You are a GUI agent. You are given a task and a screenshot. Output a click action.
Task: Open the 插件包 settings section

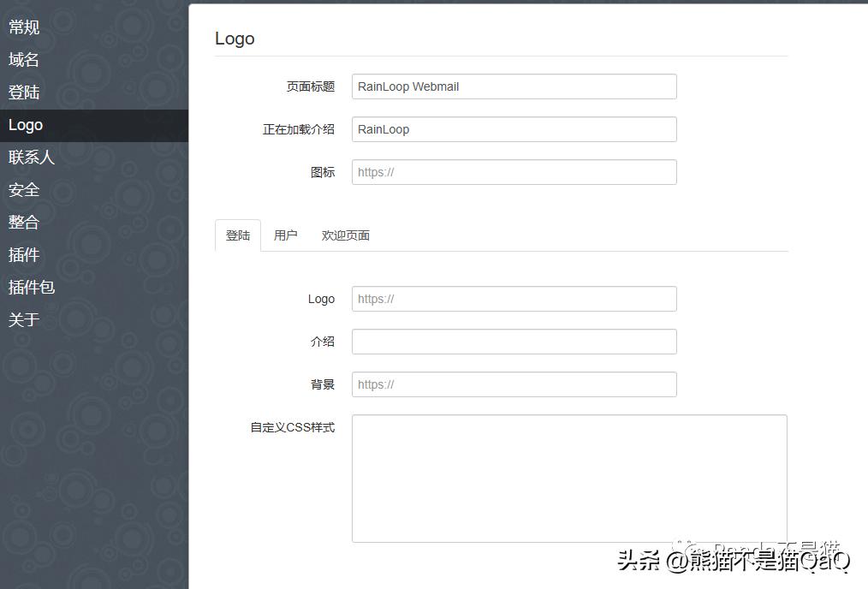(x=31, y=287)
